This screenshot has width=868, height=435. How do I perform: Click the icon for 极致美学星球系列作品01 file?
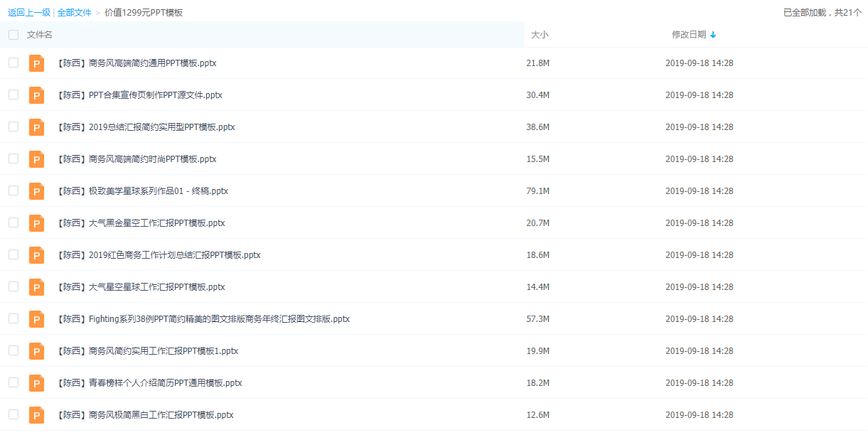pos(36,191)
